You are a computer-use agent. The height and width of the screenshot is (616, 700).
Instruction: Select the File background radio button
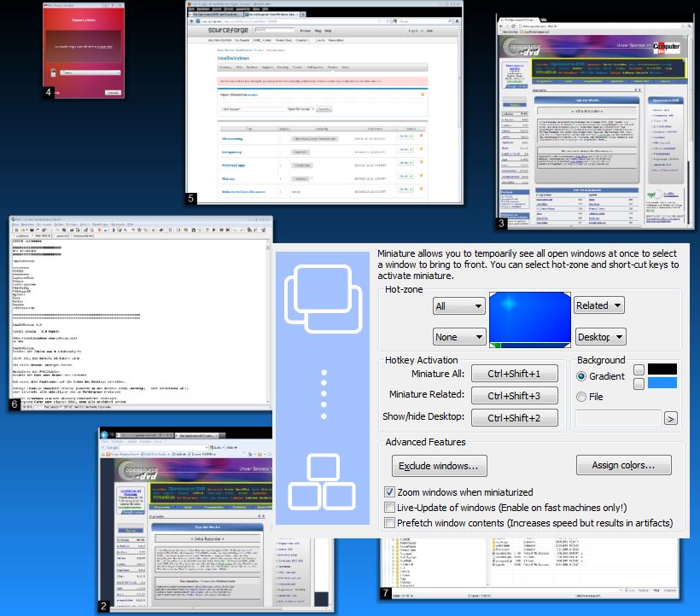pos(582,396)
